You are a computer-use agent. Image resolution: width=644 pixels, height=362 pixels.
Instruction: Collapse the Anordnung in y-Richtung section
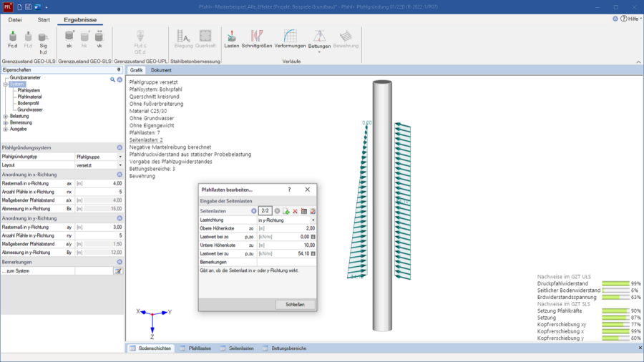tap(119, 218)
